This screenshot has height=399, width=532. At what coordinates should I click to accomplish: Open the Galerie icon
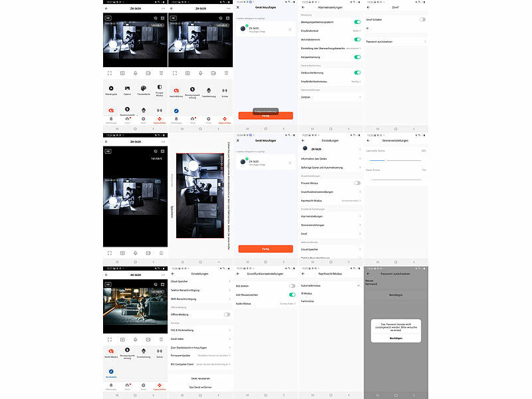coord(126,88)
